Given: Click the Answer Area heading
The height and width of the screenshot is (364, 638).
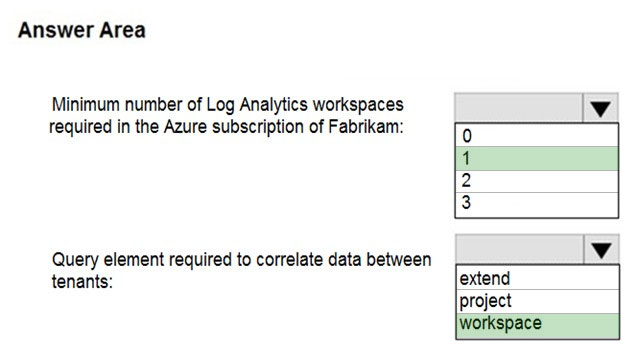Looking at the screenshot, I should [82, 30].
